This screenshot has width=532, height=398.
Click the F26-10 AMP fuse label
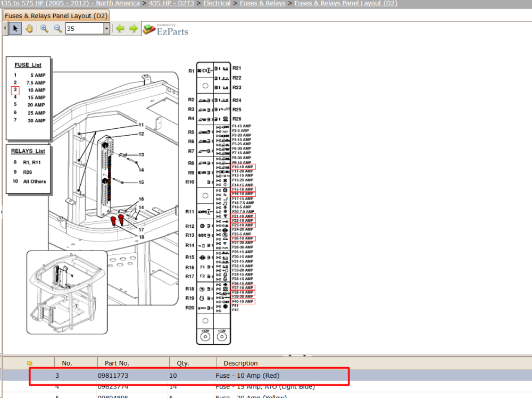tap(243, 238)
